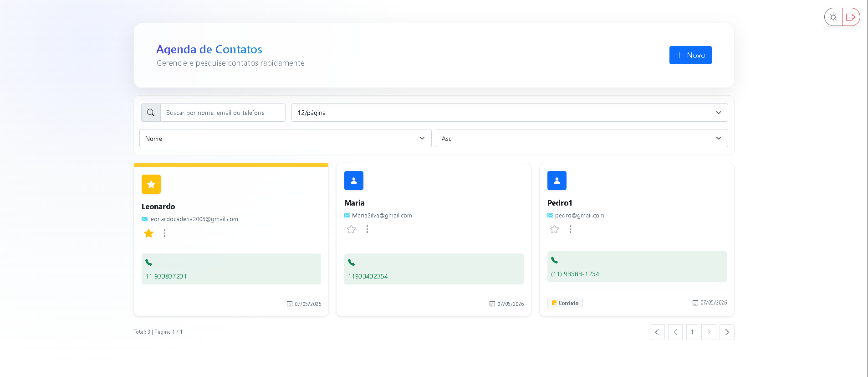Click Pedro1's calendar date icon

(x=695, y=303)
